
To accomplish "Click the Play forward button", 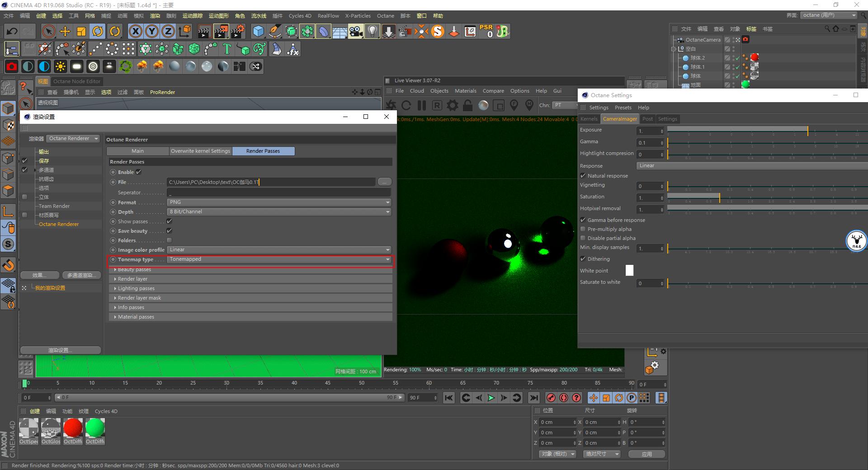I will [491, 398].
